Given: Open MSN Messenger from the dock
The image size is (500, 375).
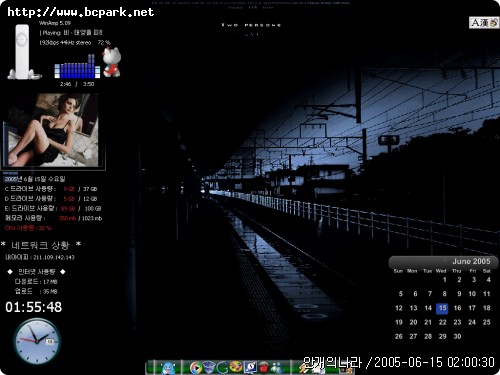Looking at the screenshot, I should pos(277,367).
